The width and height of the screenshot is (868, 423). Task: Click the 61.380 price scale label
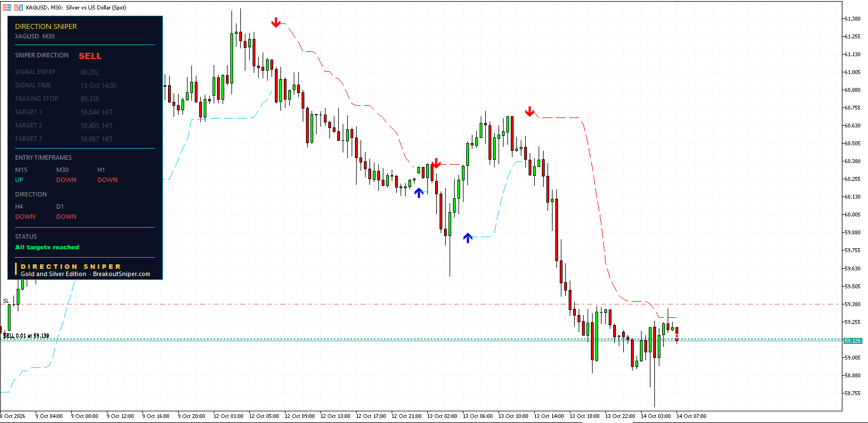853,18
